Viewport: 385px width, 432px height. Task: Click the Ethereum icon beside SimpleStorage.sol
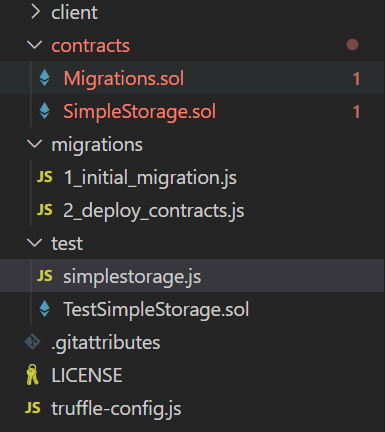(44, 111)
